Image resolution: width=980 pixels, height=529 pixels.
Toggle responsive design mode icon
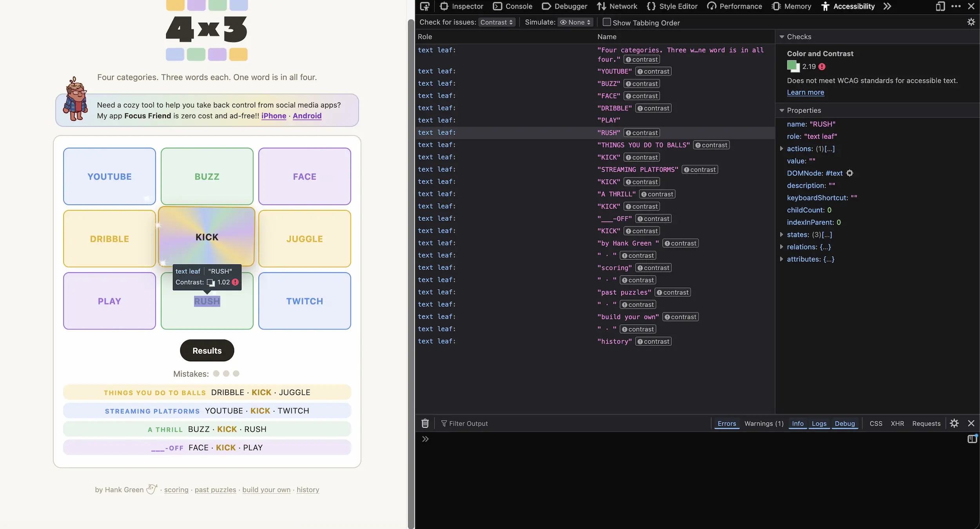click(940, 6)
